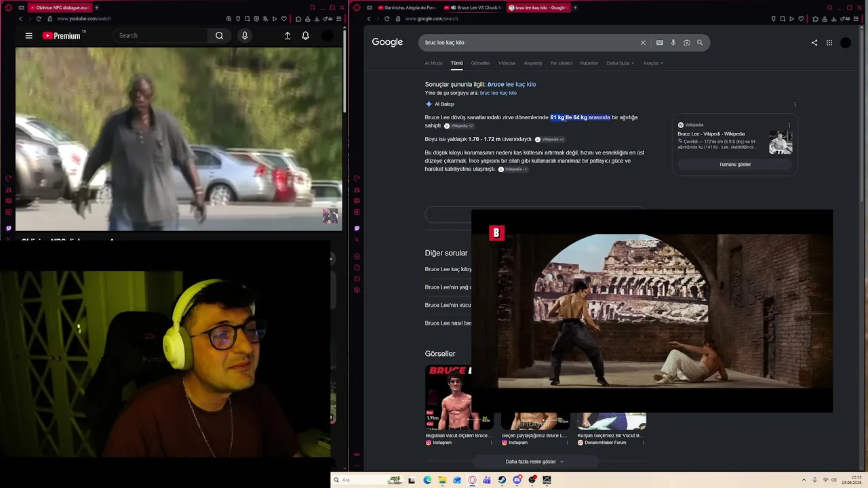Click the heart bookmark icon in Google window
Screen dimensions: 868x488
point(801,19)
